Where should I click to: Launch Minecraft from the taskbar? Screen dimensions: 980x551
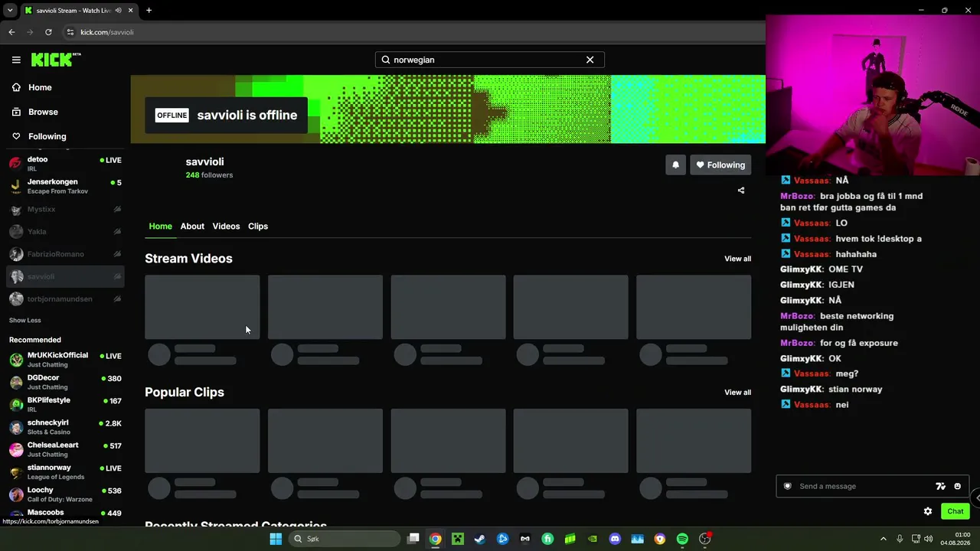[x=458, y=539]
